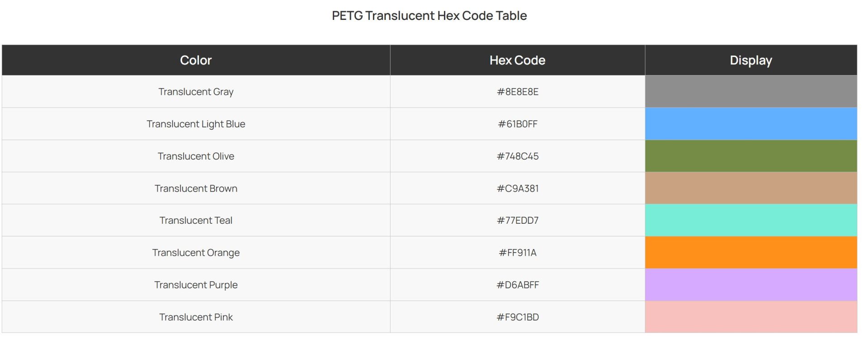
Task: Click the Translucent Light Blue display swatch
Action: (x=750, y=123)
